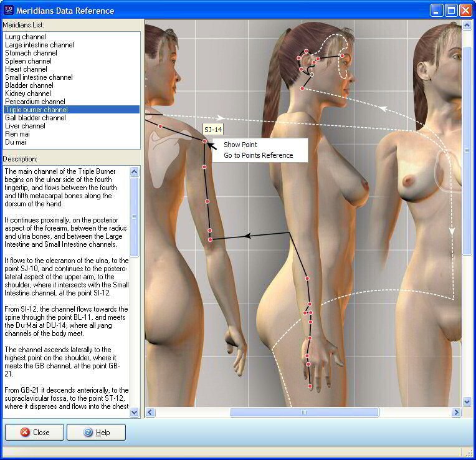Open Help with the Help button
The height and width of the screenshot is (460, 476).
96,433
